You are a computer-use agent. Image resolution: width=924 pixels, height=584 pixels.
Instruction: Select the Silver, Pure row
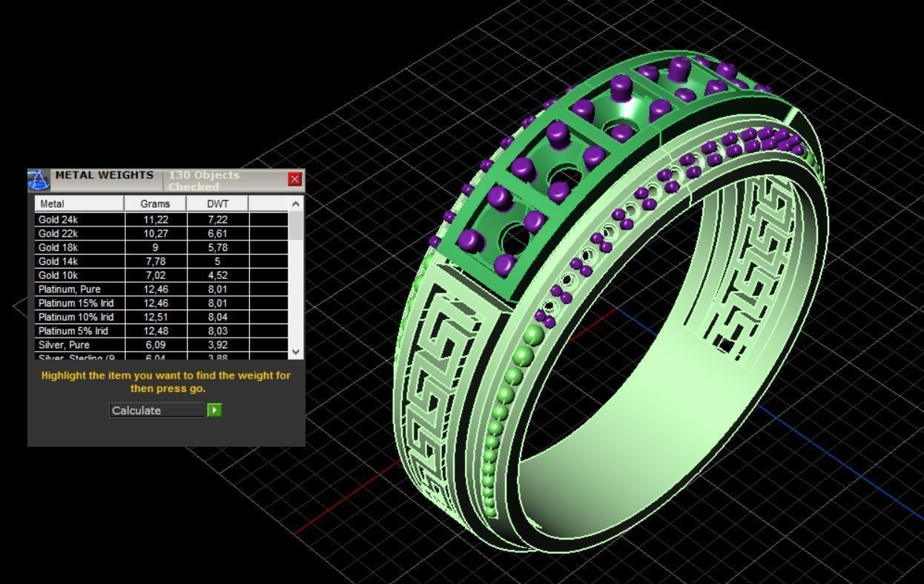(162, 345)
